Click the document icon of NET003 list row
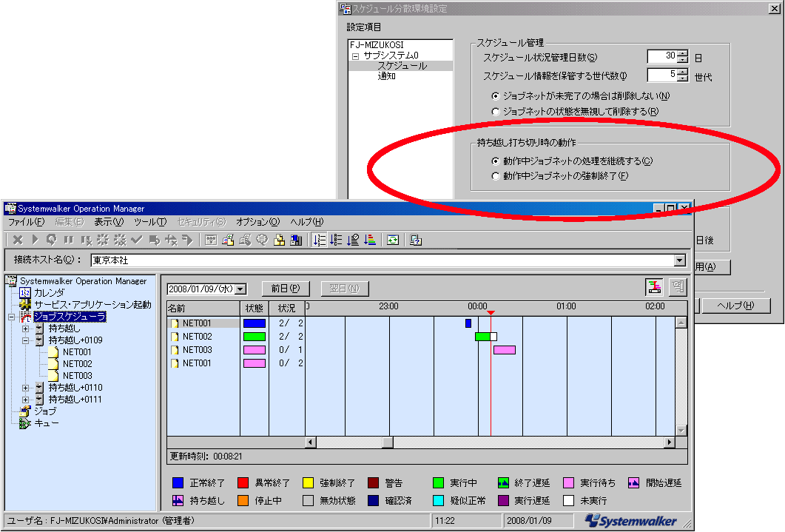The image size is (785, 532). 175,350
